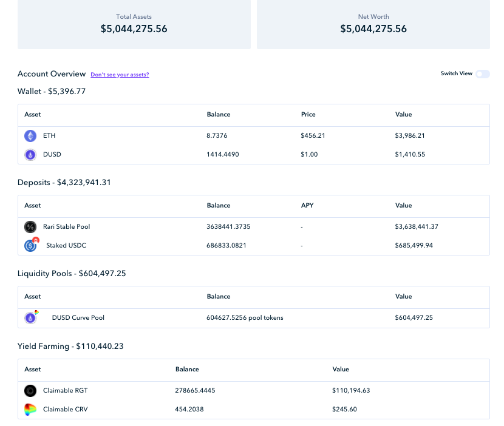Click the ETH balance 8.7376
Screen dimensions: 504x426
click(217, 135)
